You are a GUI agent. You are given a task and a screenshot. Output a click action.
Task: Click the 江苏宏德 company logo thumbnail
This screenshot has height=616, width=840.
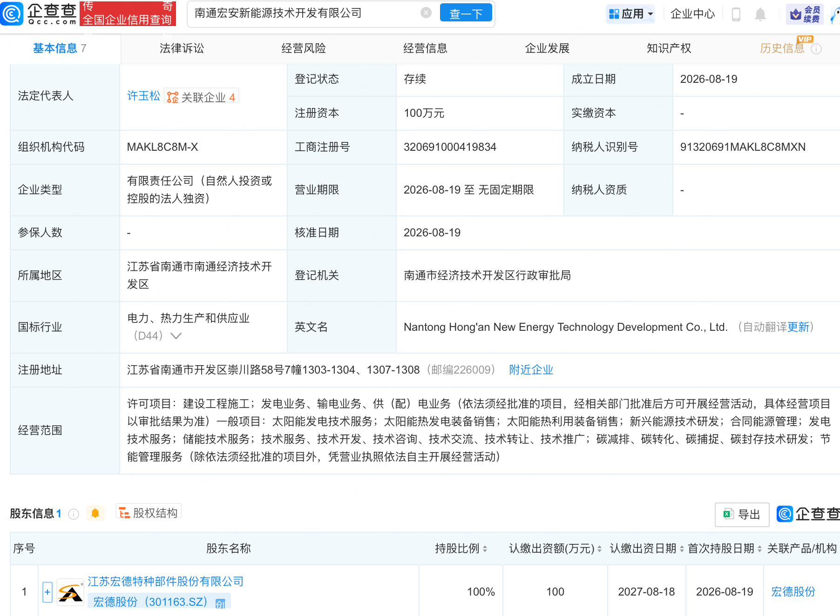coord(70,592)
